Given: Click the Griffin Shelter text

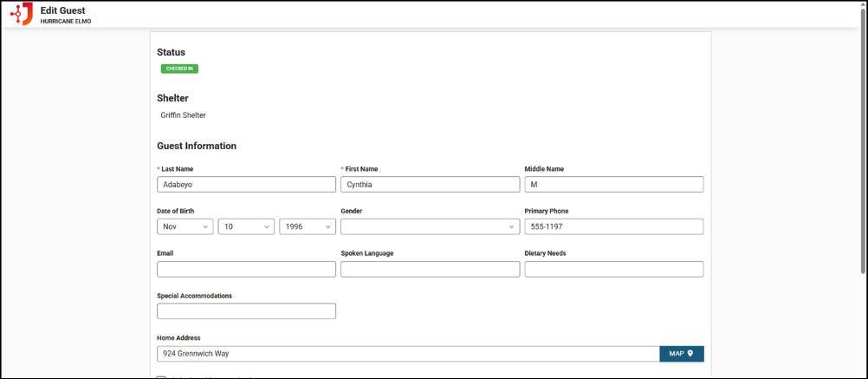Looking at the screenshot, I should coord(183,115).
